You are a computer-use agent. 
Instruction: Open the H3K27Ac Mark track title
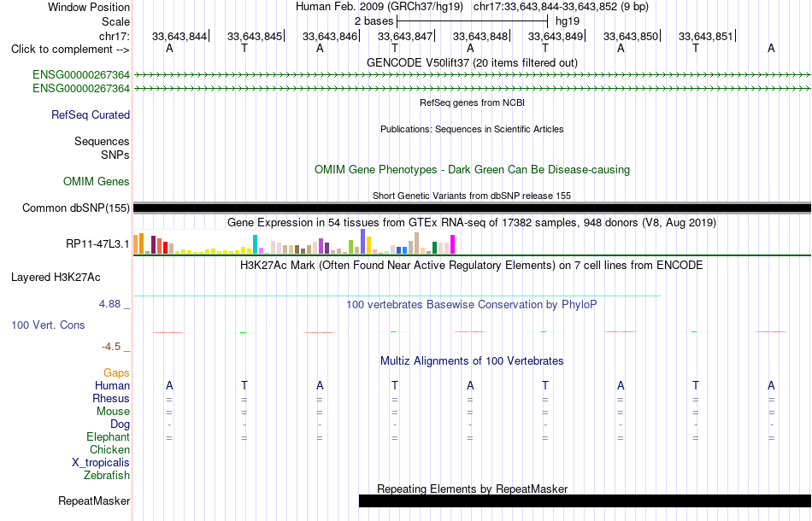click(x=472, y=266)
